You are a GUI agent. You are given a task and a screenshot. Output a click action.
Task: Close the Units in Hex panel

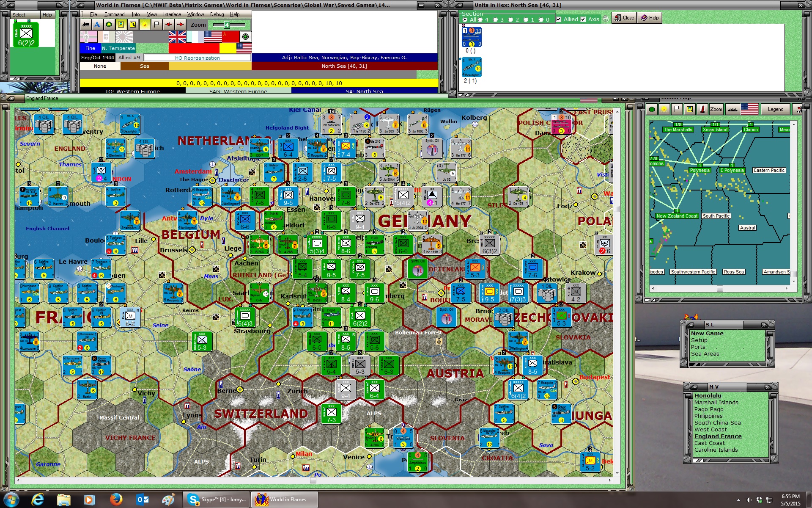tap(624, 18)
